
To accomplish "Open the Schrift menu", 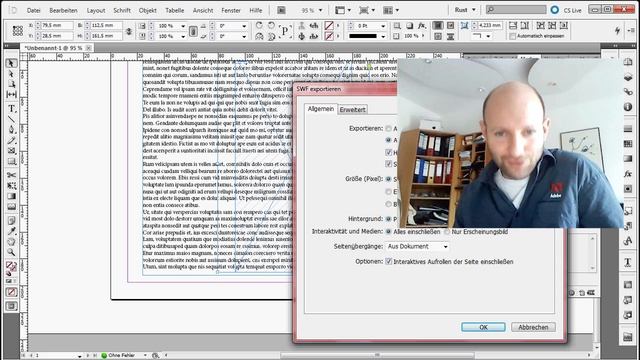I will 122,10.
